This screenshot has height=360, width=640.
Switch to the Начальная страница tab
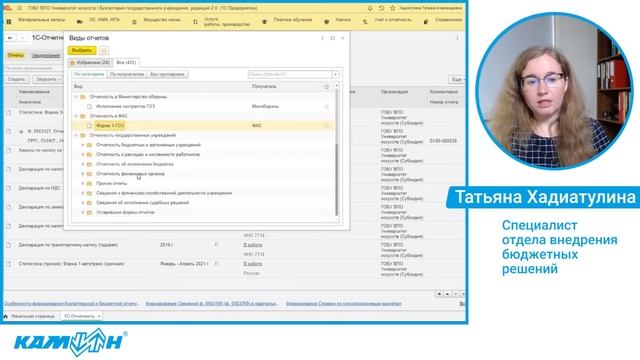pos(29,316)
